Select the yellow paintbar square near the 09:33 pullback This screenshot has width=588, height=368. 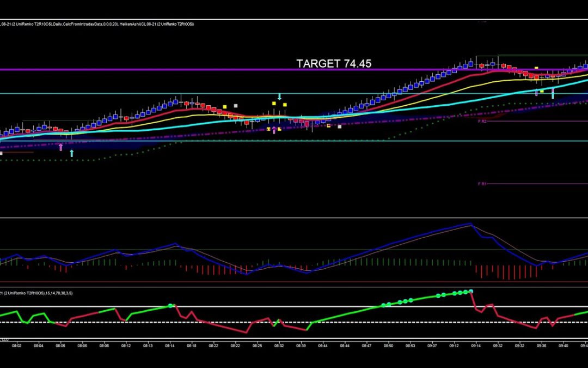[542, 91]
